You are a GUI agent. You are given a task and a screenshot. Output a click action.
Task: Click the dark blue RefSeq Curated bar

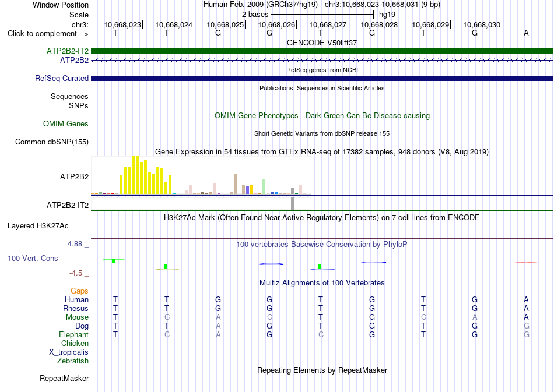pyautogui.click(x=322, y=78)
